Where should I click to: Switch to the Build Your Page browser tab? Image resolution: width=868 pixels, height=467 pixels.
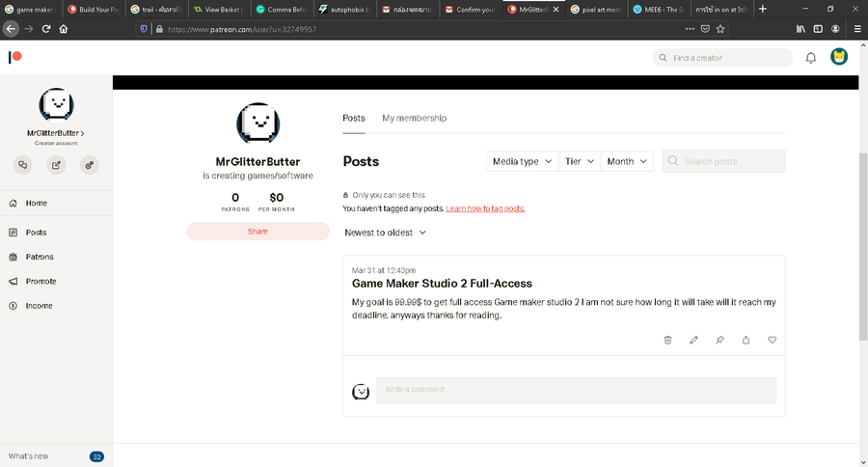tap(95, 10)
